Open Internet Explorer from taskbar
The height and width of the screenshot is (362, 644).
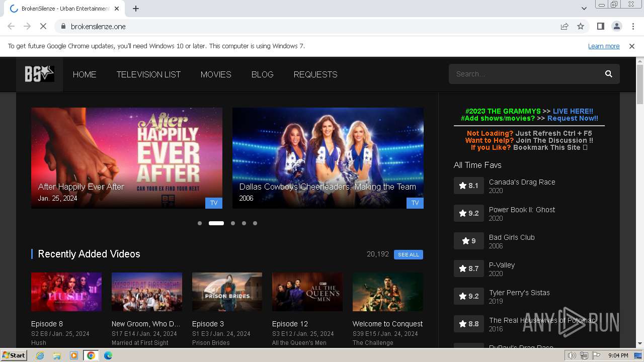tap(40, 355)
